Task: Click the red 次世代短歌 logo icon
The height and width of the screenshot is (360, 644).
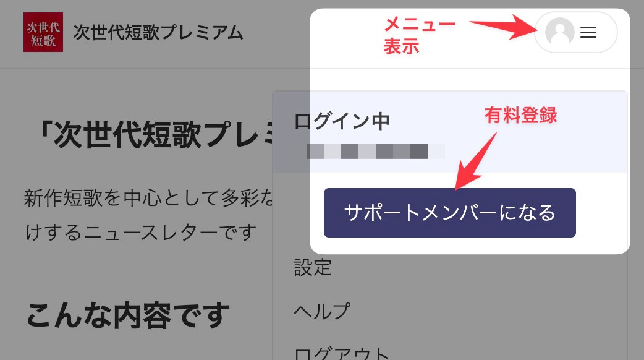Action: click(x=43, y=32)
